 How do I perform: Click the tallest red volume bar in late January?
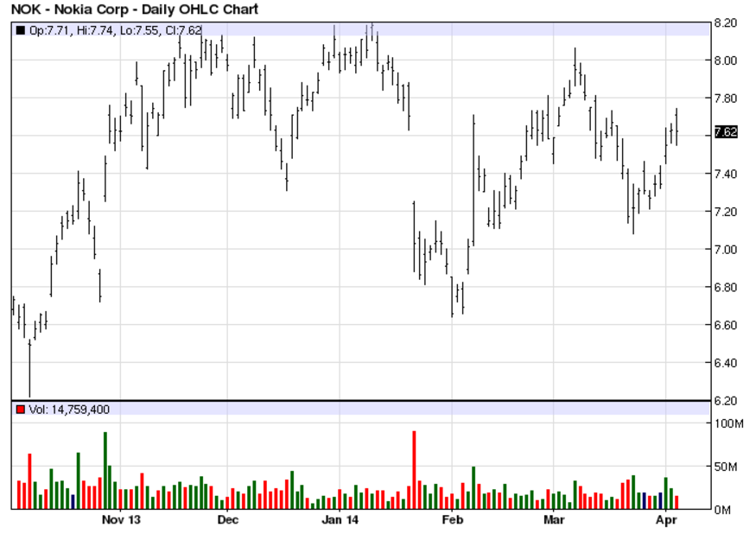[414, 470]
